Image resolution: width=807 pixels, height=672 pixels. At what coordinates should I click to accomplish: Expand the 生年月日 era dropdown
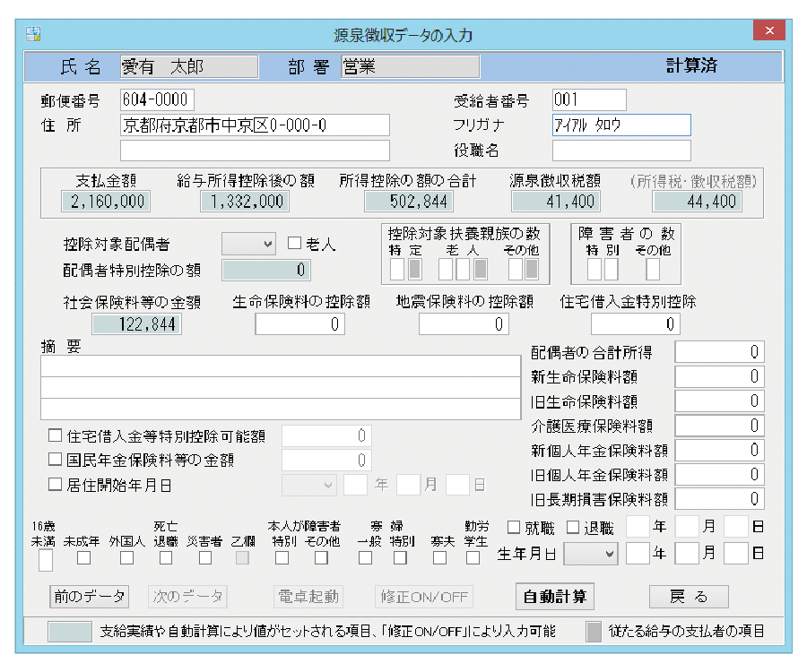(591, 555)
